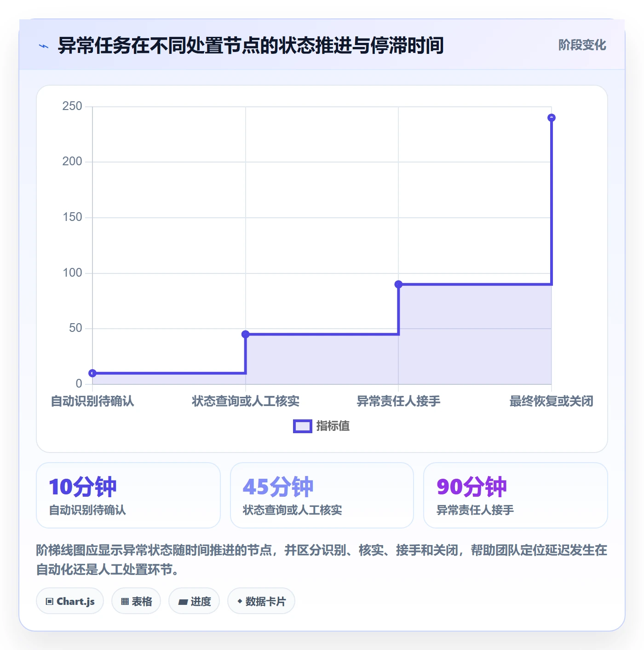Click the x-axis label 自动识别待确认

click(92, 401)
